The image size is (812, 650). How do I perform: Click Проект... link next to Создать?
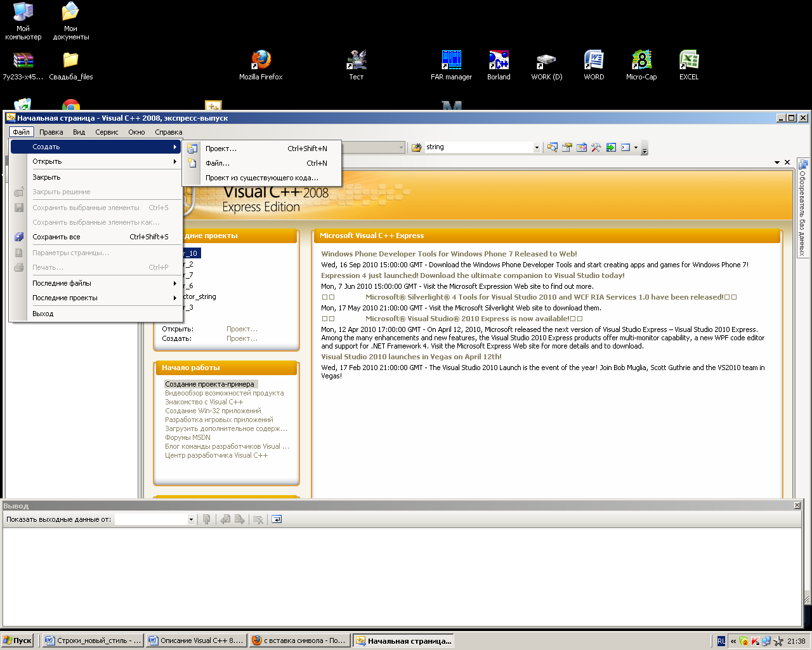(x=242, y=338)
